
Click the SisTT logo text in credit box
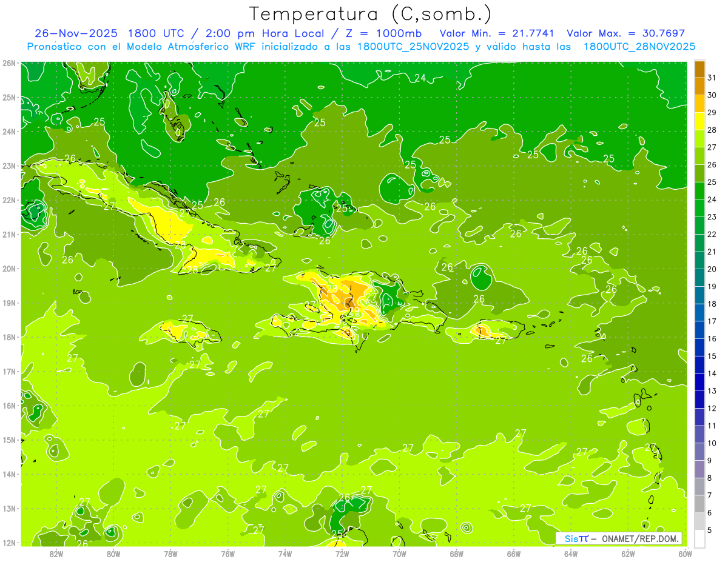pyautogui.click(x=576, y=538)
